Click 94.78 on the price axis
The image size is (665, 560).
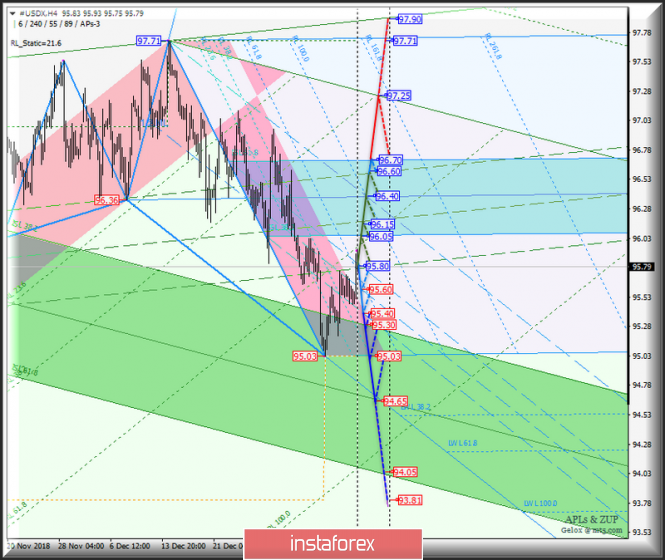click(642, 385)
